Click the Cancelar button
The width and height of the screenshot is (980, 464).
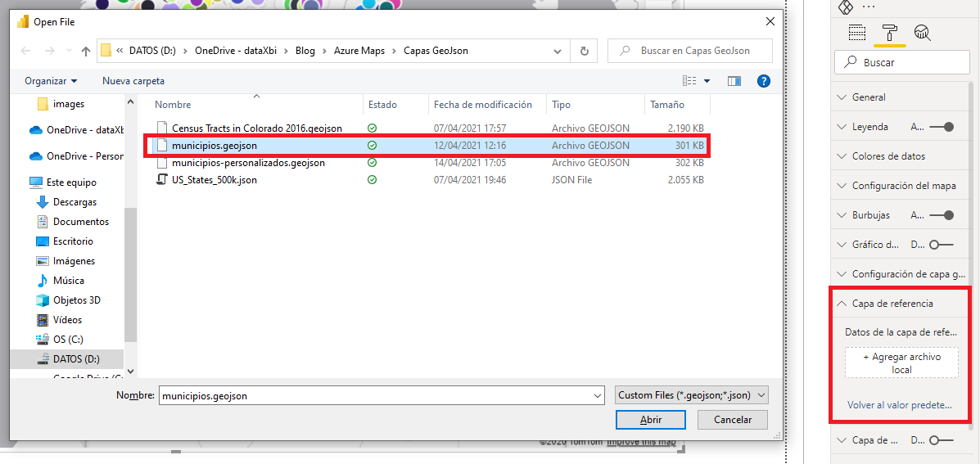[x=733, y=420]
